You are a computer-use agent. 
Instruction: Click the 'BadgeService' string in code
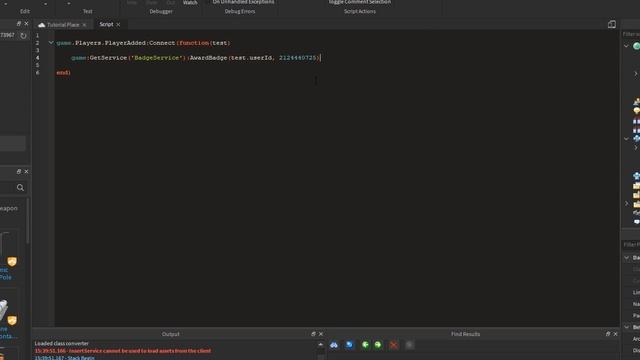click(157, 58)
